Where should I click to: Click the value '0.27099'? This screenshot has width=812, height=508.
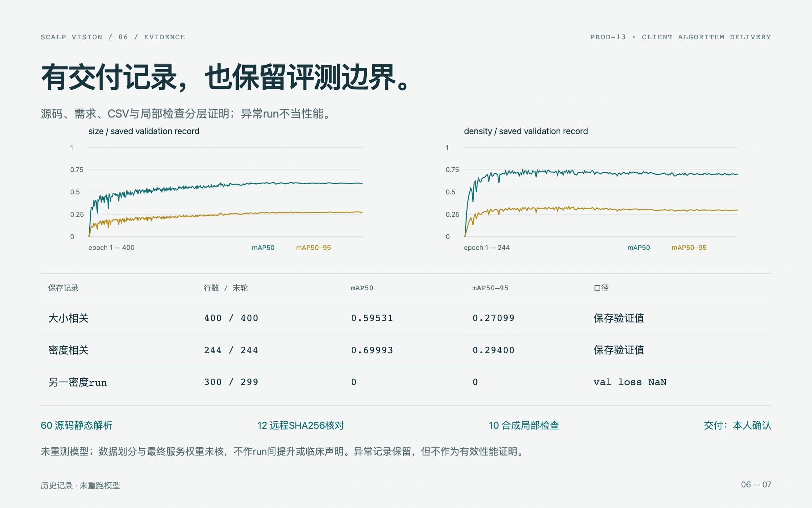(493, 318)
